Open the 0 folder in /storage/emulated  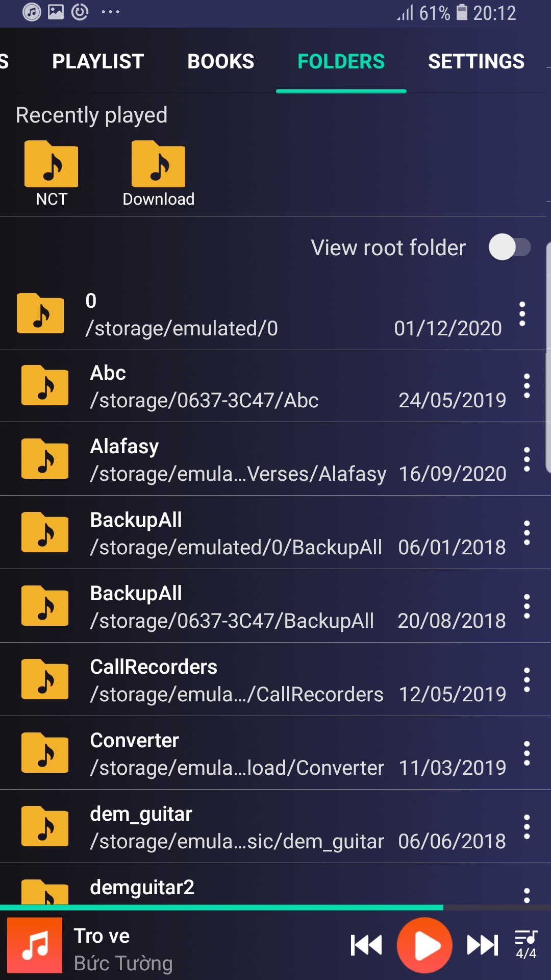(x=204, y=314)
